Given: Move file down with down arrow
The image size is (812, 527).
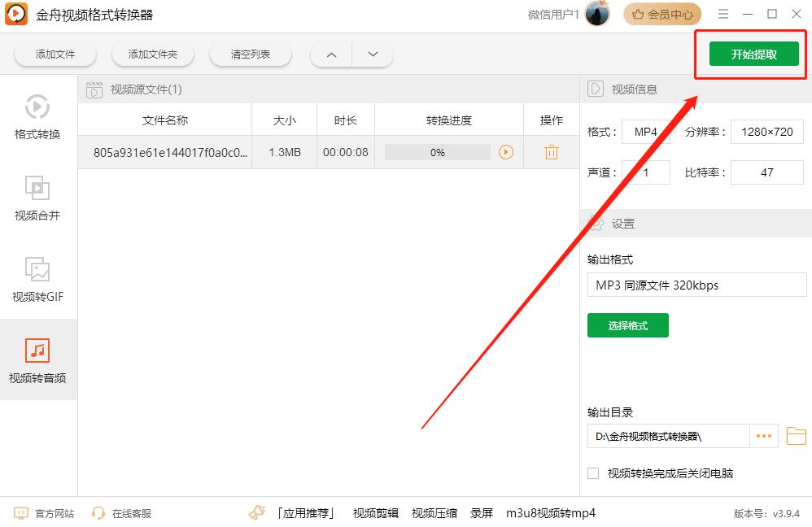Looking at the screenshot, I should pos(373,54).
